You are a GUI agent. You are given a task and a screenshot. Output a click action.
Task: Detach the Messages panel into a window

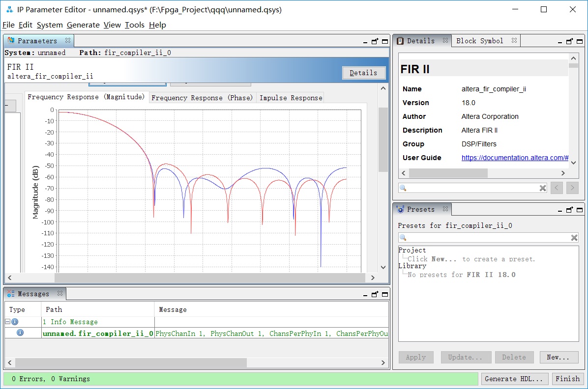click(375, 294)
